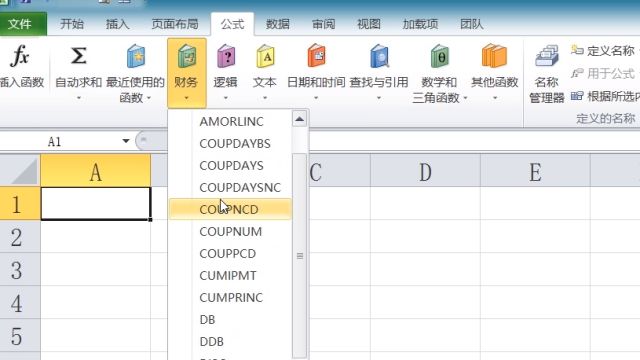Open Math and Trig (数学和三角函数) icon
This screenshot has width=640, height=360.
point(439,56)
